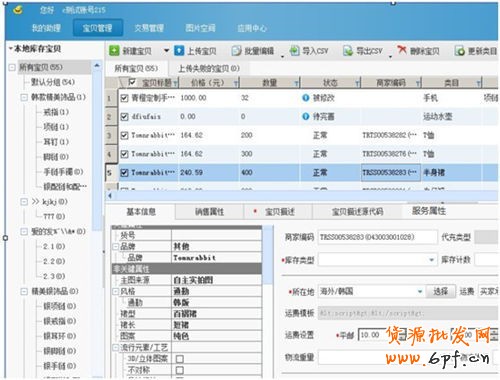Click the 新建宝贝 green plus icon
Image resolution: width=500 pixels, height=380 pixels.
pyautogui.click(x=114, y=51)
